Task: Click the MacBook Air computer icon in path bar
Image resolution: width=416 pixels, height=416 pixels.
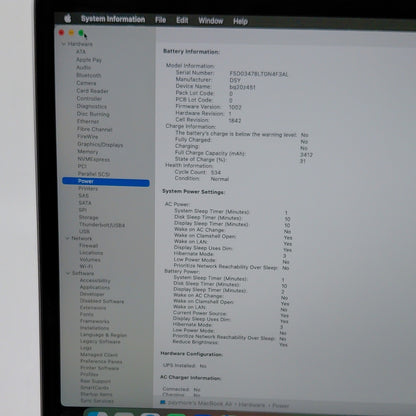Action: coord(163,402)
